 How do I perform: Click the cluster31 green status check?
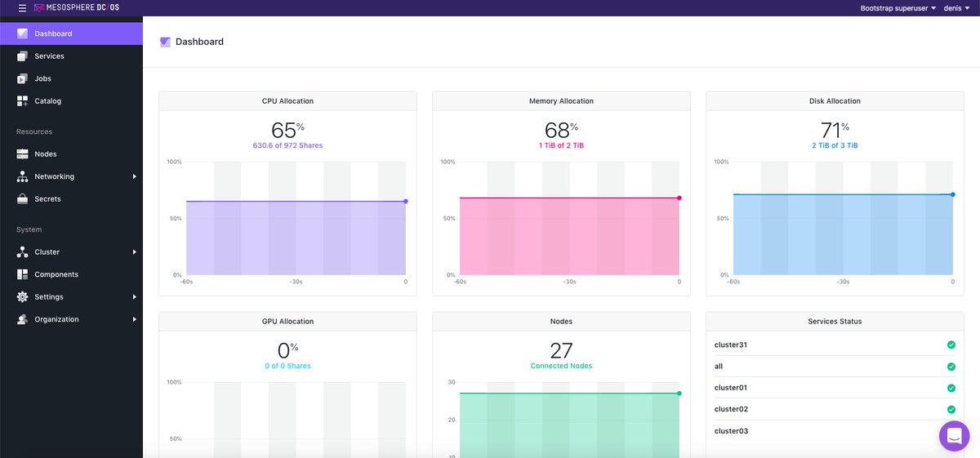(951, 345)
